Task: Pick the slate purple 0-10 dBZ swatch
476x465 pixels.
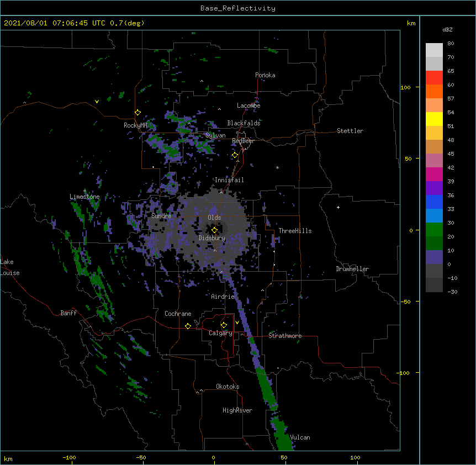Action: click(434, 257)
